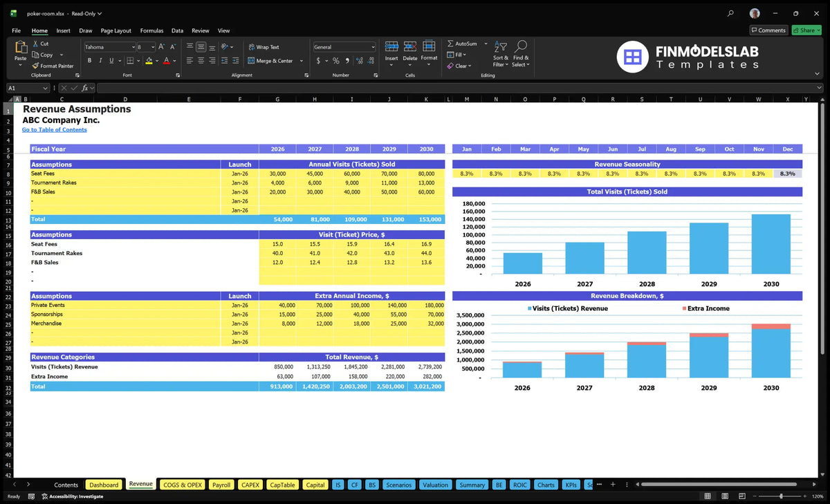The height and width of the screenshot is (504, 830).
Task: Select Middle Align icon
Action: click(x=201, y=47)
